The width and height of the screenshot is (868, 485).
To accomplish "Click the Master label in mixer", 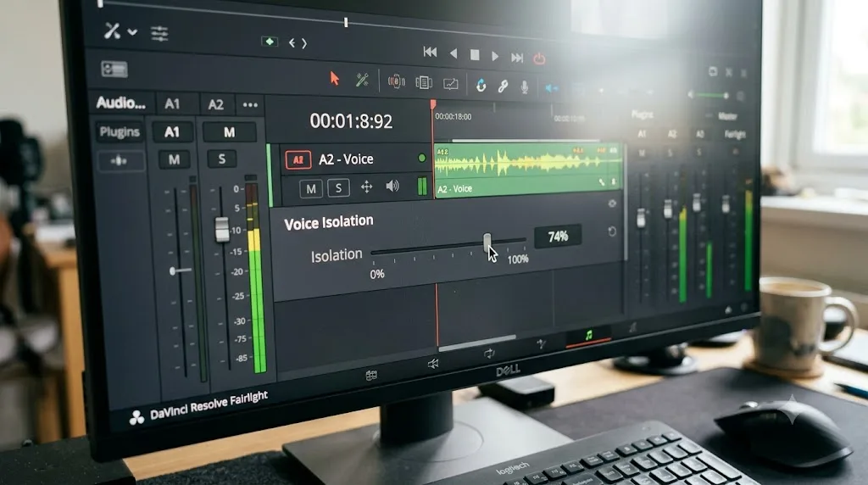I will 727,116.
